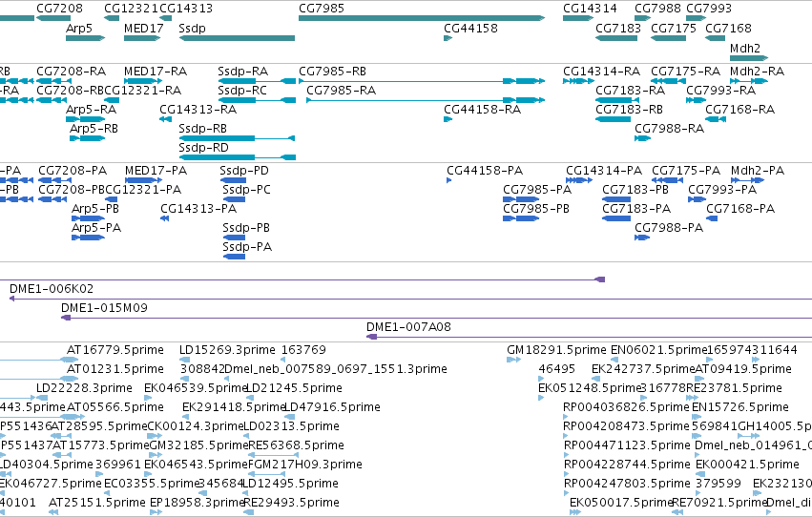Click transcript Ssdp-RB
Screen dimensions: 812x517
237,138
